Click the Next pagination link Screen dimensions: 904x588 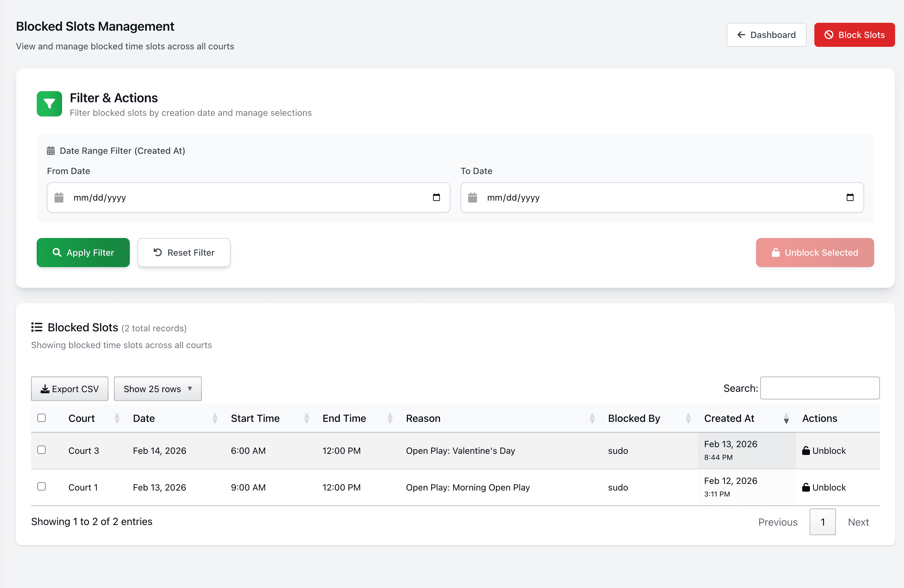pos(858,522)
